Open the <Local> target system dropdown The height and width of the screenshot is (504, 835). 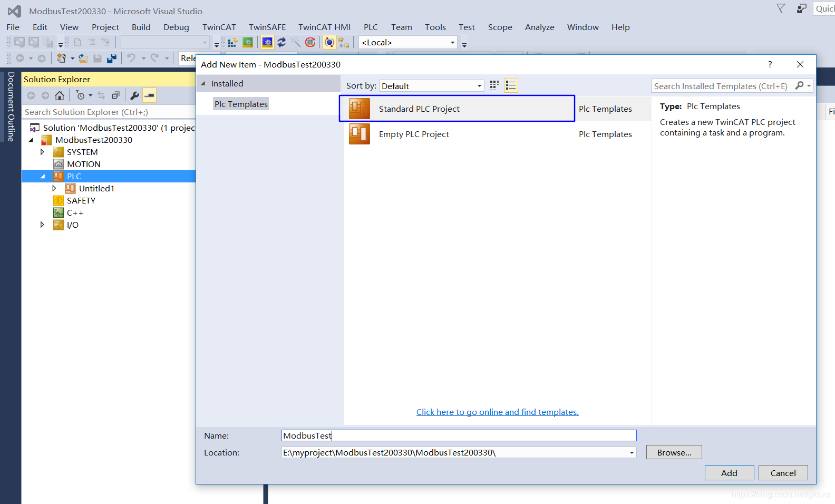(407, 42)
